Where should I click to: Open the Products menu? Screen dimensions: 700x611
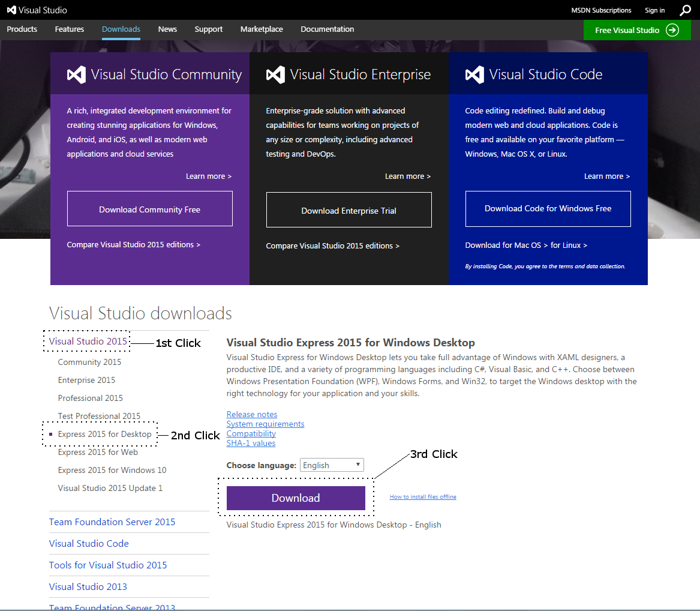tap(22, 29)
